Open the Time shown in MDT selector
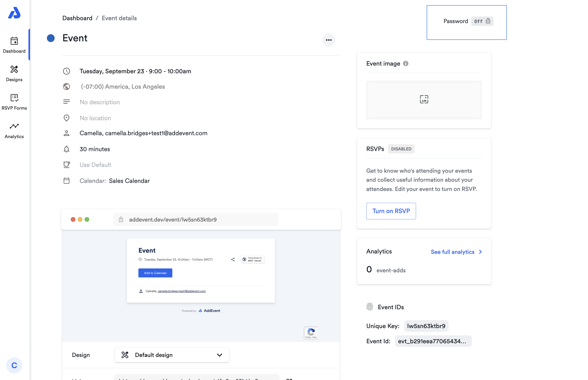This screenshot has width=588, height=380. pos(252,259)
